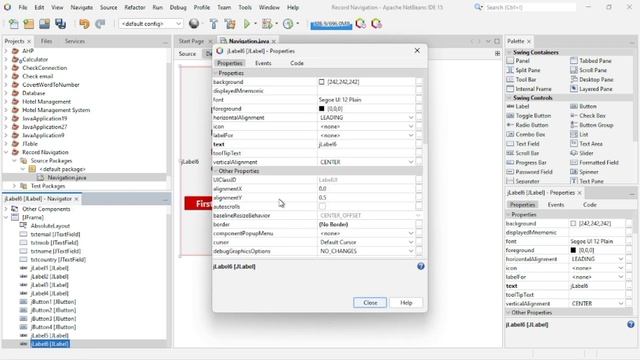Pick the Slider component in Palette
640x360 pixels.
[x=586, y=153]
